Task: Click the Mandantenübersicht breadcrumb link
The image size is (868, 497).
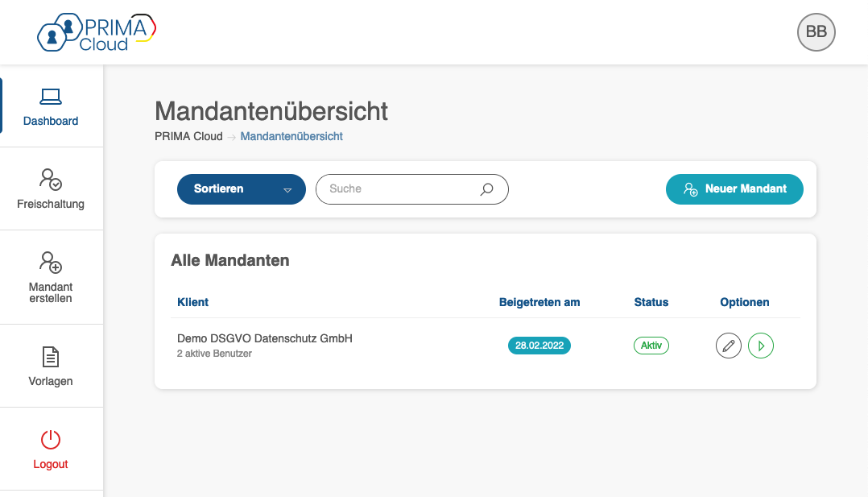Action: coord(291,136)
